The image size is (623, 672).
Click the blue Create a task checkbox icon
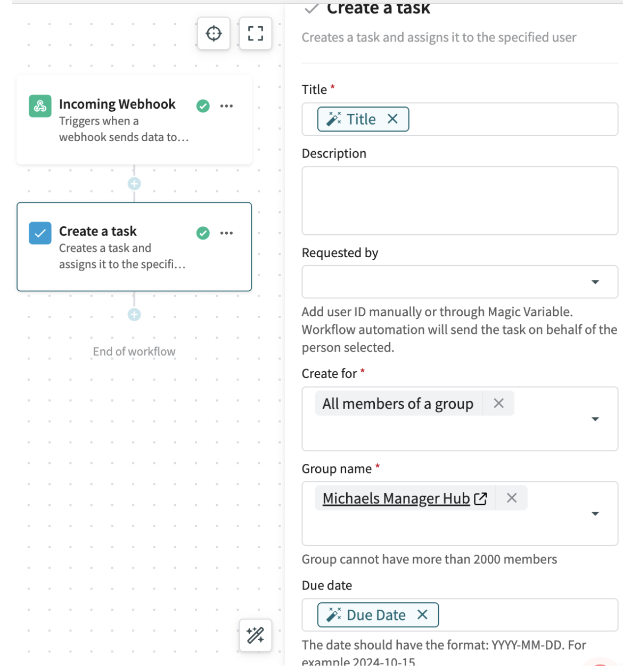(40, 233)
